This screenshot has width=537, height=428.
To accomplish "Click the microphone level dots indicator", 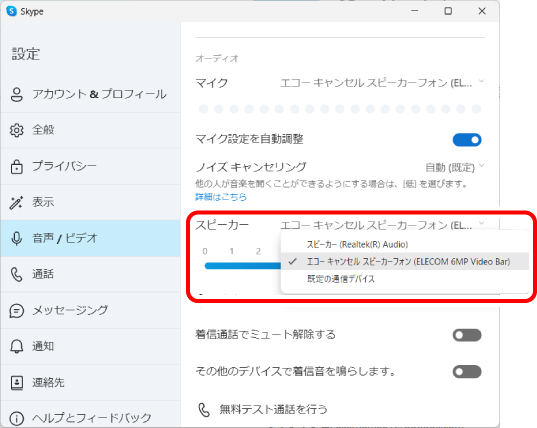I will tap(340, 109).
